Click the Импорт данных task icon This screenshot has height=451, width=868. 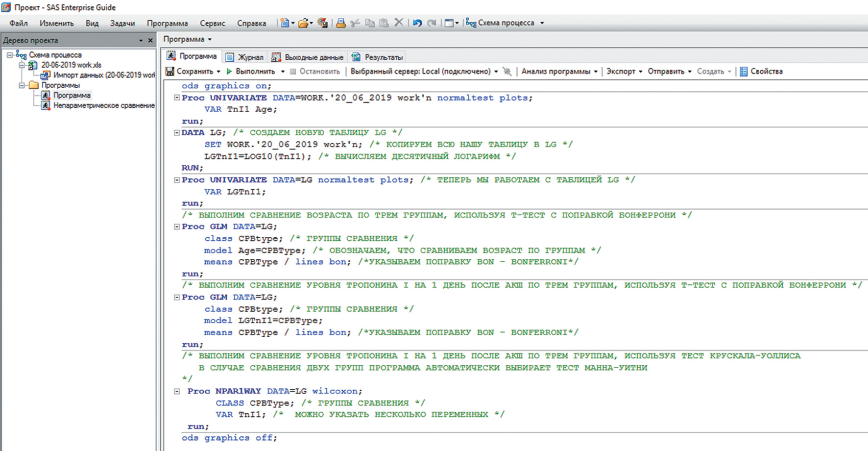click(x=45, y=75)
